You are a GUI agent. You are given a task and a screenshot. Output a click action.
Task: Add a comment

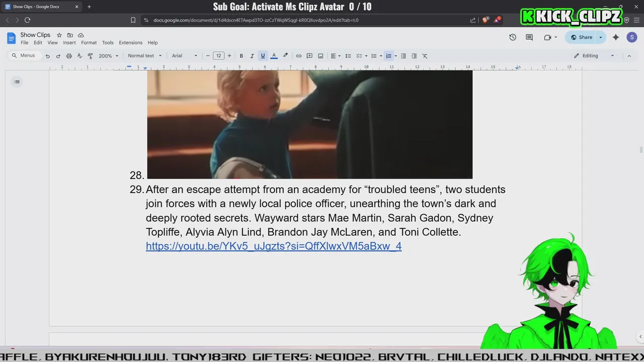click(x=309, y=56)
